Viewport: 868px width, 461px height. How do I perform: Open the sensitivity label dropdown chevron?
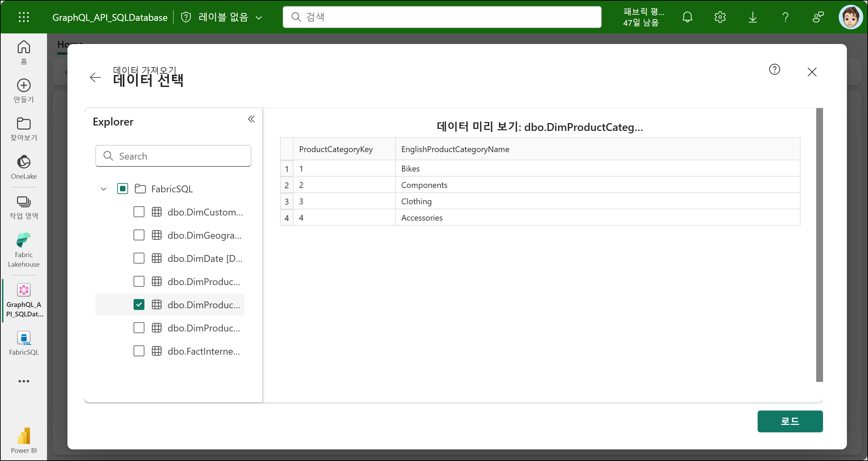259,18
